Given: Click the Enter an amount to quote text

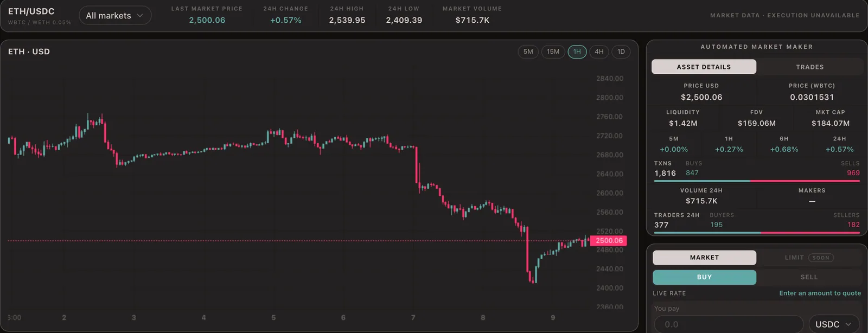Looking at the screenshot, I should coord(820,293).
